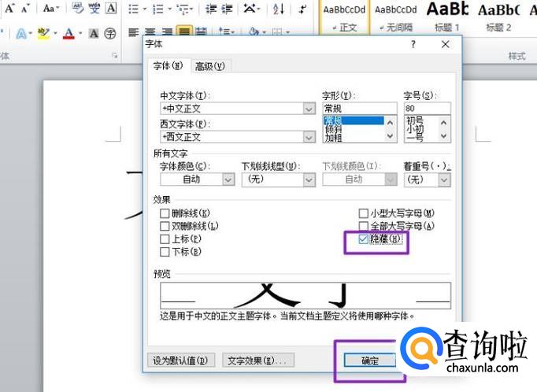Open the Change Case Aa menu
The height and width of the screenshot is (392, 537).
pos(51,8)
